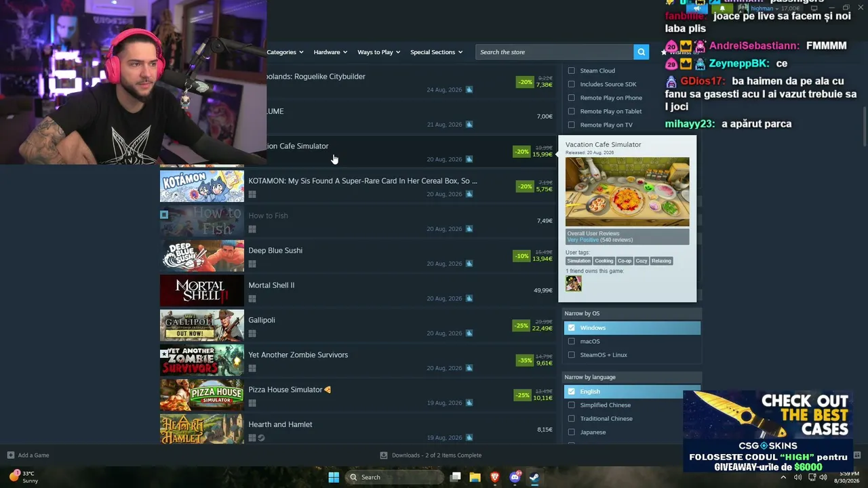Click the Add a Game plus icon
The width and height of the screenshot is (868, 488).
(10, 455)
